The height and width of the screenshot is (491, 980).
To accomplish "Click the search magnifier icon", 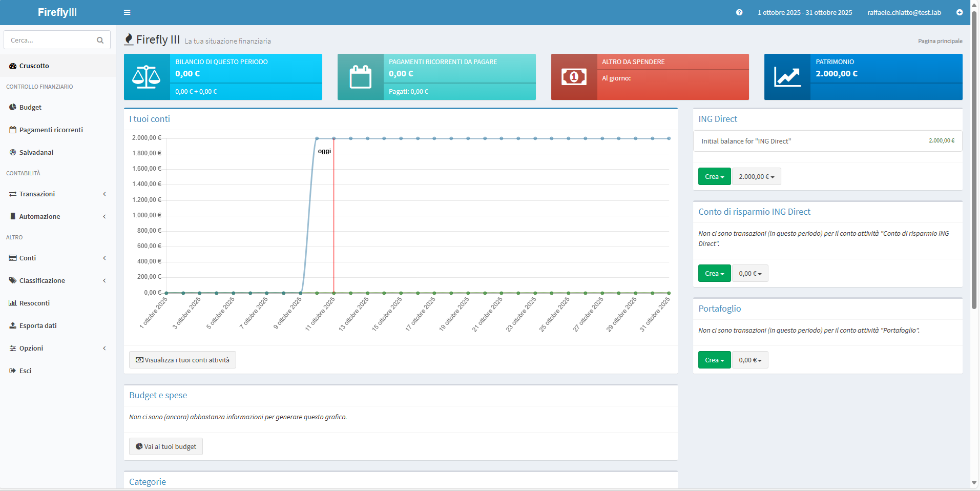I will click(x=100, y=40).
